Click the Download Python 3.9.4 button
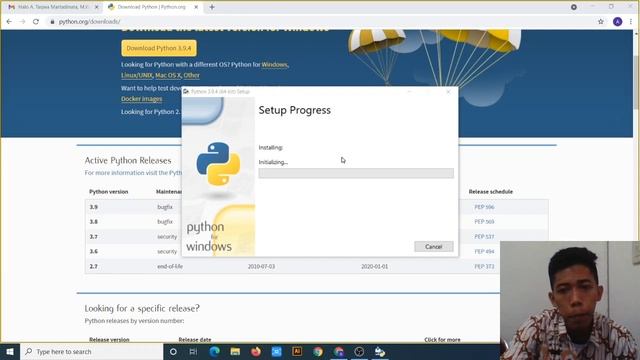This screenshot has height=360, width=640. pos(159,48)
